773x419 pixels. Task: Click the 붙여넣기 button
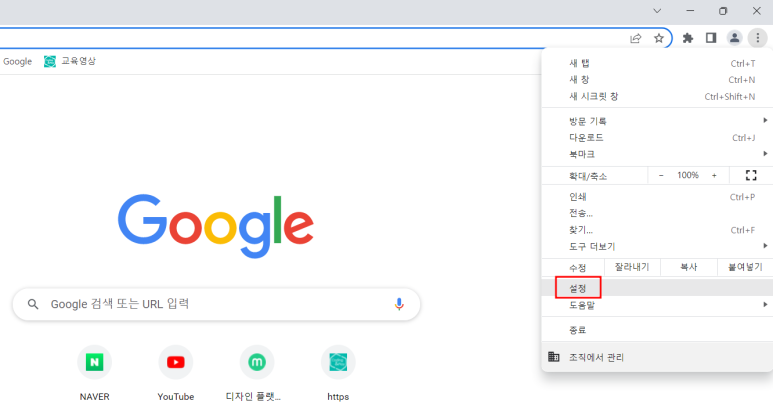point(745,267)
